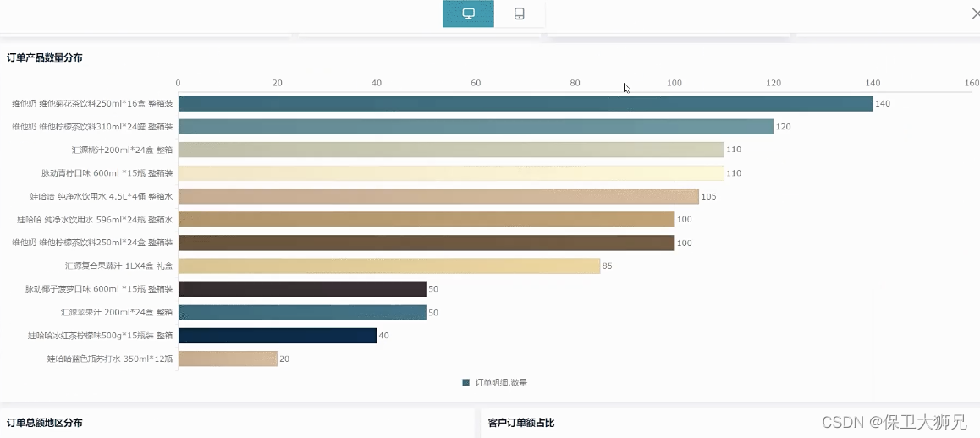The width and height of the screenshot is (980, 438).
Task: Click label 娃哈哈 纯净水饮用水 596ml*24瓶 整箱水
Action: pyautogui.click(x=95, y=219)
